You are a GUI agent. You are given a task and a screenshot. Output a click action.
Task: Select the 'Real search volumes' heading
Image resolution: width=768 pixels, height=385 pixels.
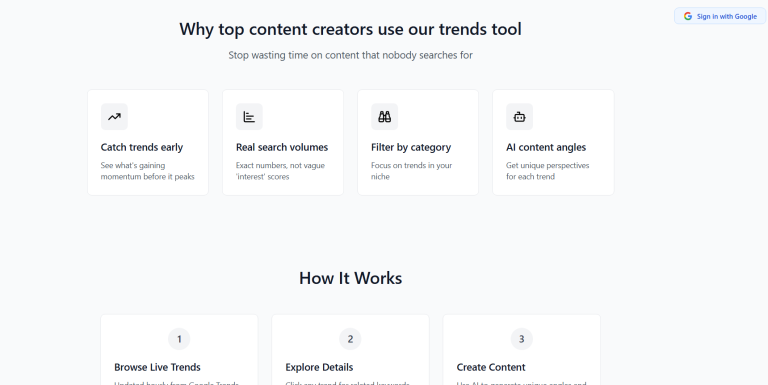point(282,147)
